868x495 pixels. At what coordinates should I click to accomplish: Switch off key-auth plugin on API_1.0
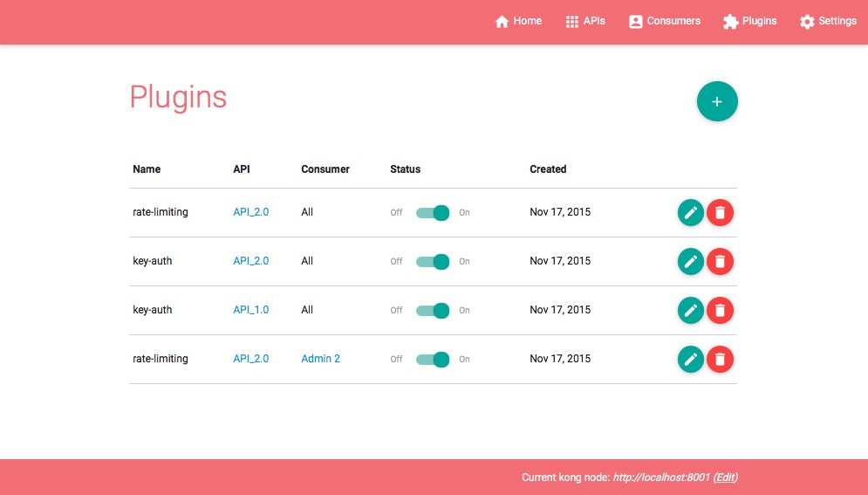433,310
